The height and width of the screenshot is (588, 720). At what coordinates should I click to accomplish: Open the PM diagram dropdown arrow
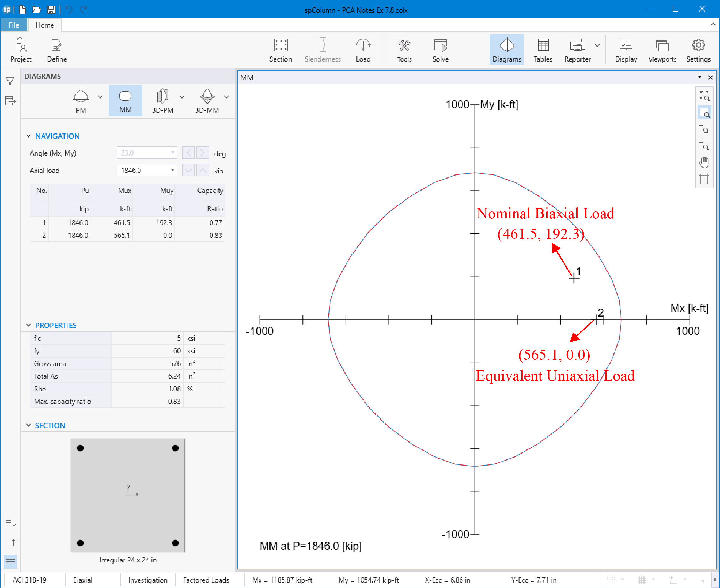[100, 97]
